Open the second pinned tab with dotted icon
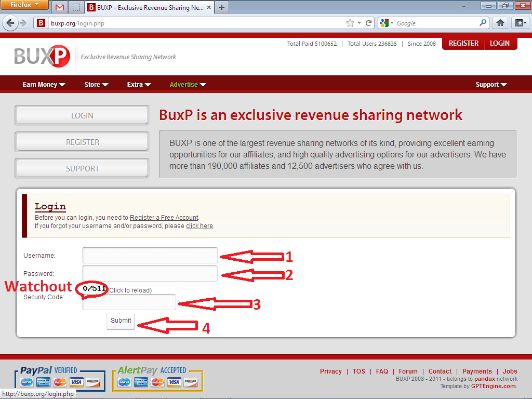Screen dimensions: 532x399 (x=77, y=7)
